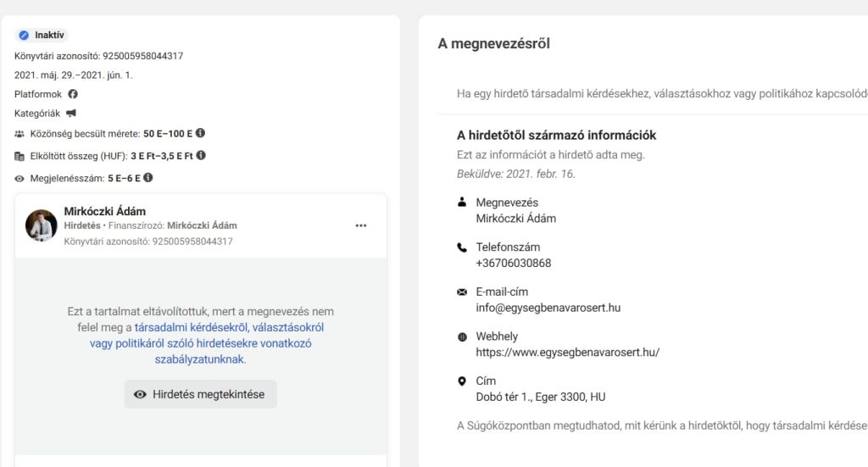
Task: Click Mirkóczki Ádám profile picture
Action: pyautogui.click(x=42, y=225)
